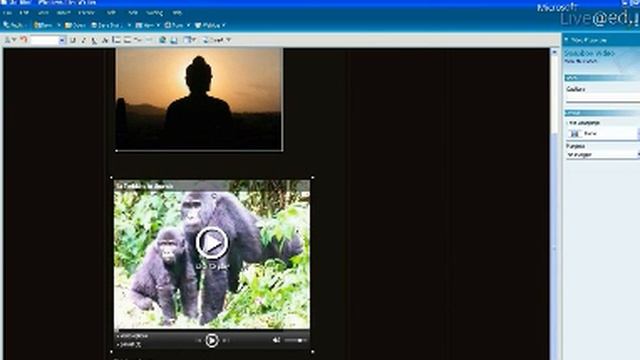This screenshot has width=640, height=360.
Task: Open the View menu
Action: tap(43, 13)
